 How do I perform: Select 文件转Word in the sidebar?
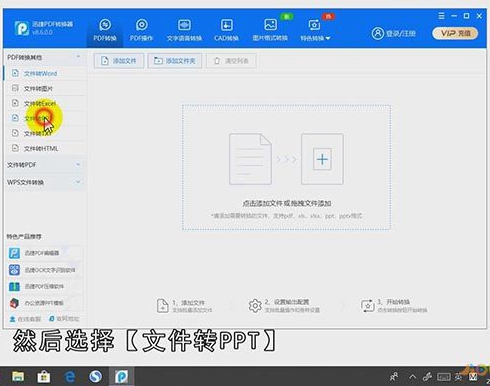[44, 73]
